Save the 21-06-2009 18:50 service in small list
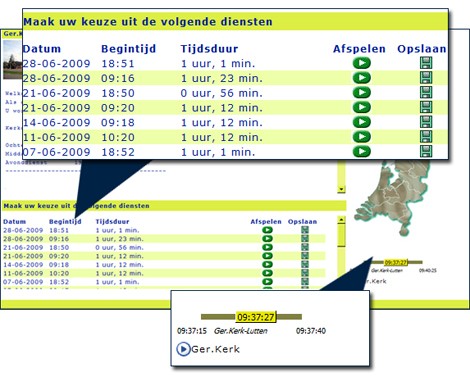The image size is (470, 377). (305, 247)
